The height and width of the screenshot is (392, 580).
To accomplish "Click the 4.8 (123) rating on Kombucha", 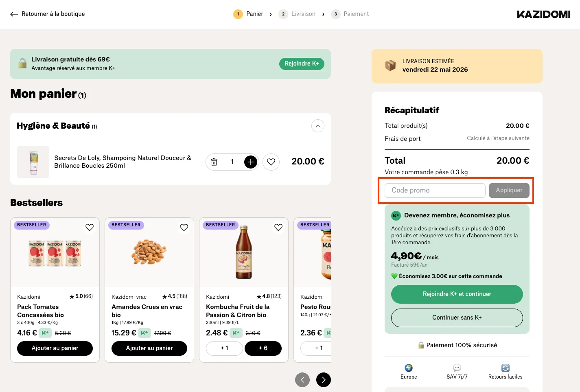I will [x=269, y=296].
